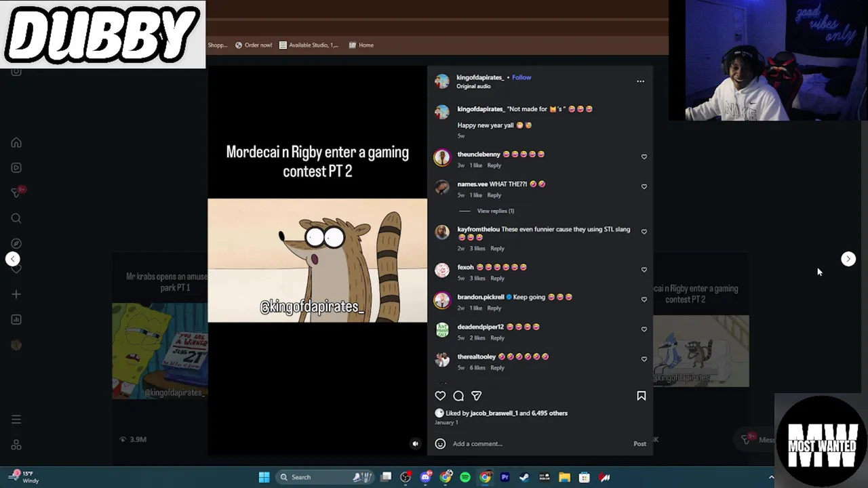Open the emoji picker in the comment box
Image resolution: width=868 pixels, height=488 pixels.
440,444
